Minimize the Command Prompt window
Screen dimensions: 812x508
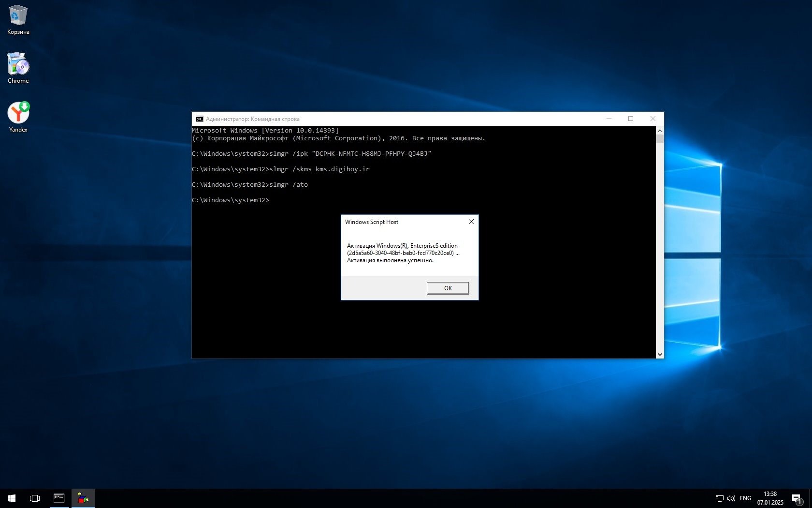point(609,119)
